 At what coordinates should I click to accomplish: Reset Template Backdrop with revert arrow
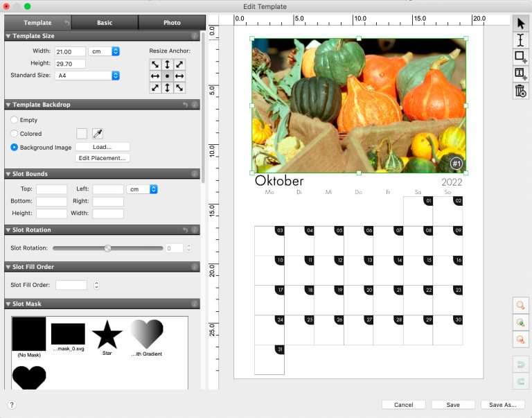point(185,105)
